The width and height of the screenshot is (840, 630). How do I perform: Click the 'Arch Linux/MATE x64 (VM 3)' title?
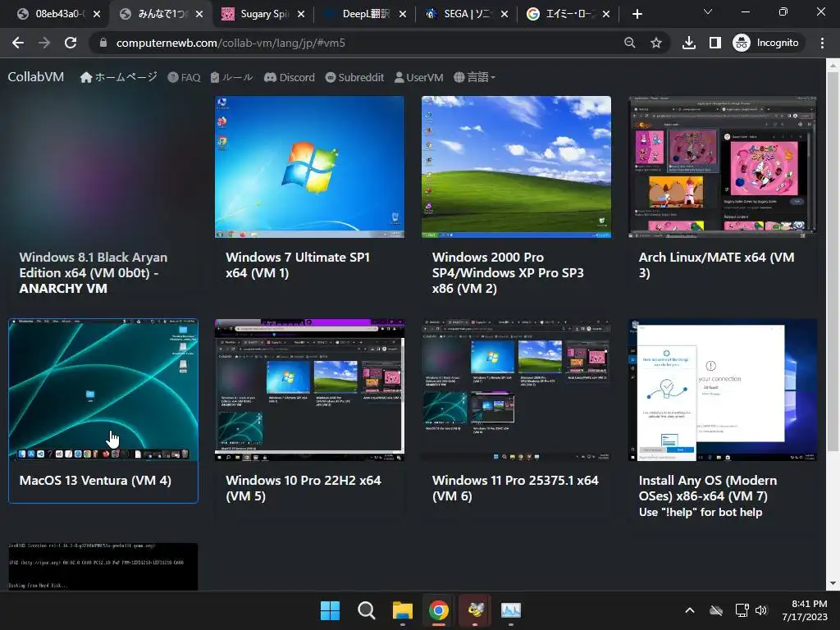717,265
